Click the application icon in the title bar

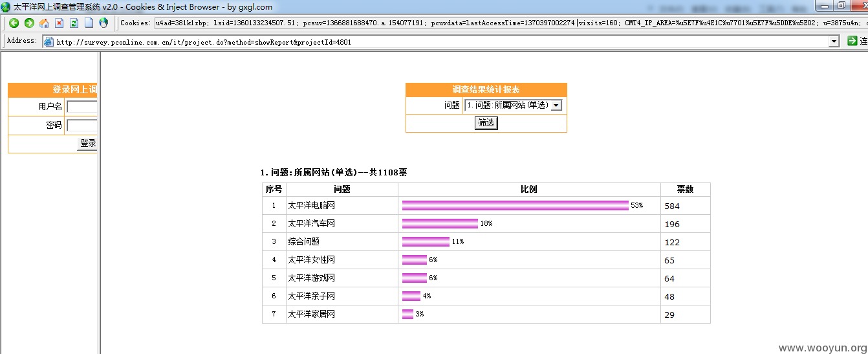click(x=6, y=7)
